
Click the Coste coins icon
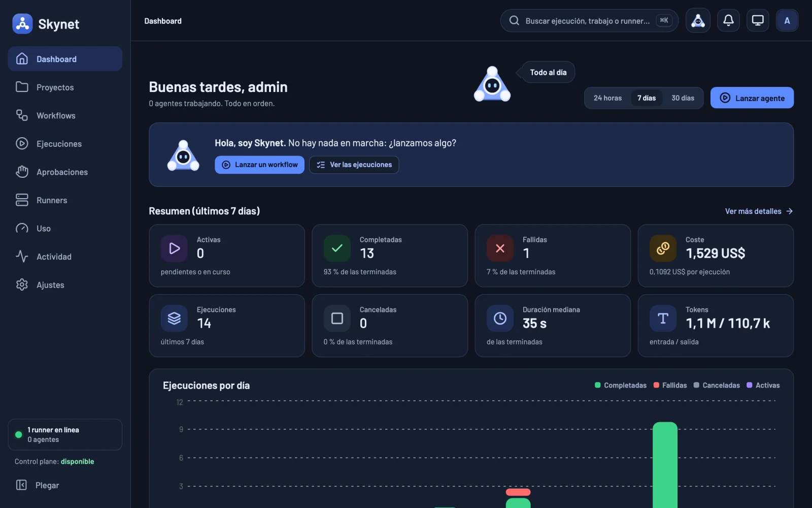pyautogui.click(x=663, y=248)
